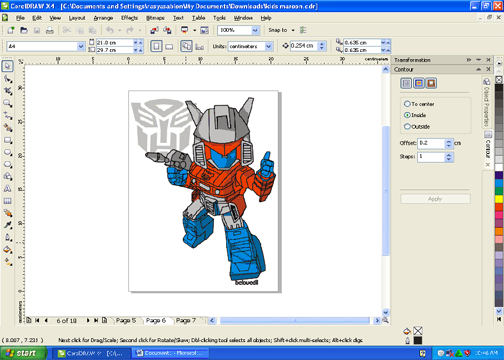The height and width of the screenshot is (360, 504).
Task: Switch to the Page 5 tab
Action: coord(126,320)
